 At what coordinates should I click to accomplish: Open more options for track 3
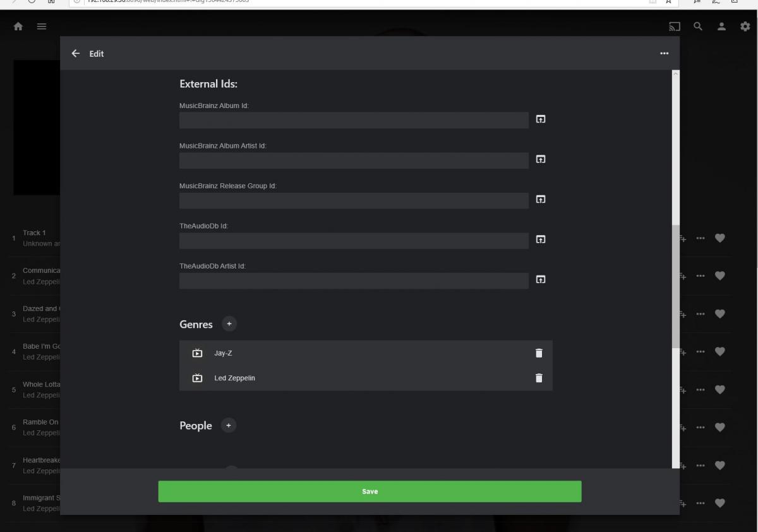click(701, 314)
